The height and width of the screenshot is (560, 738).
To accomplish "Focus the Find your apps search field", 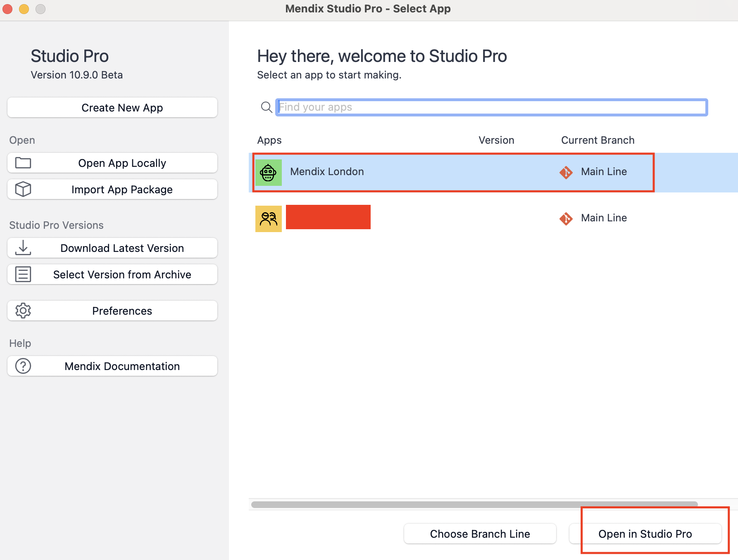I will pos(492,107).
